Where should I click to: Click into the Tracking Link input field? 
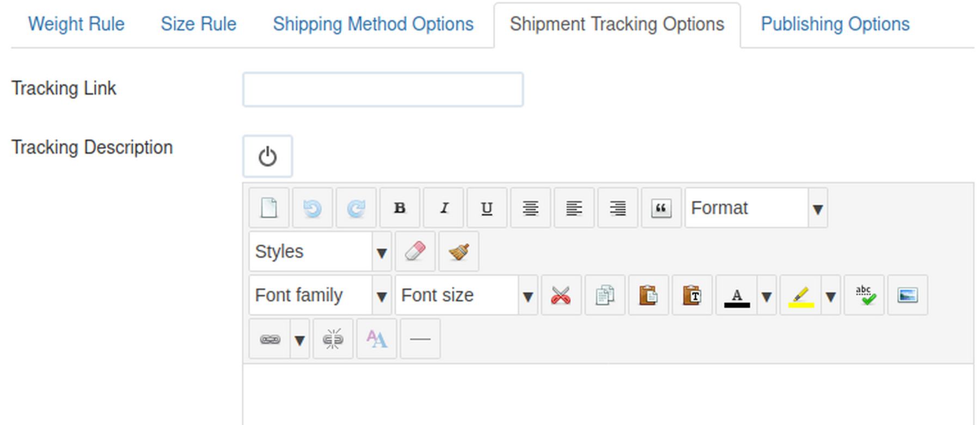[383, 89]
